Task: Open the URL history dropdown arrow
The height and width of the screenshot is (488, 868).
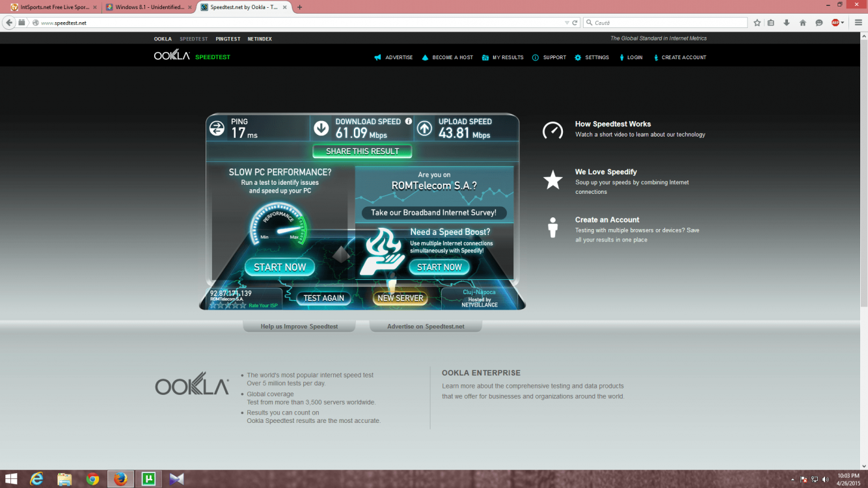Action: point(567,23)
